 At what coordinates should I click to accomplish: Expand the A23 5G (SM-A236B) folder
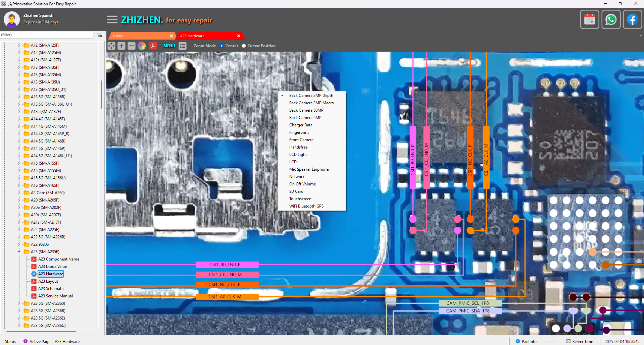(19, 311)
